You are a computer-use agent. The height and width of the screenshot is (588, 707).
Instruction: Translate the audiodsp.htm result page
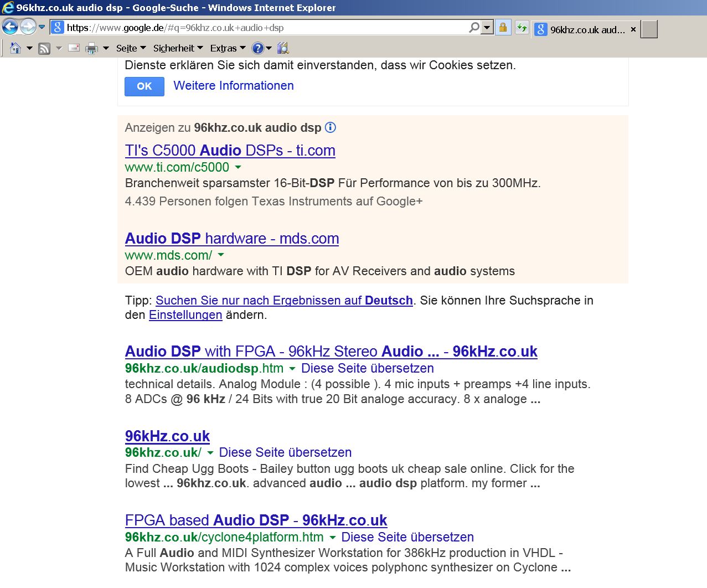coord(368,368)
